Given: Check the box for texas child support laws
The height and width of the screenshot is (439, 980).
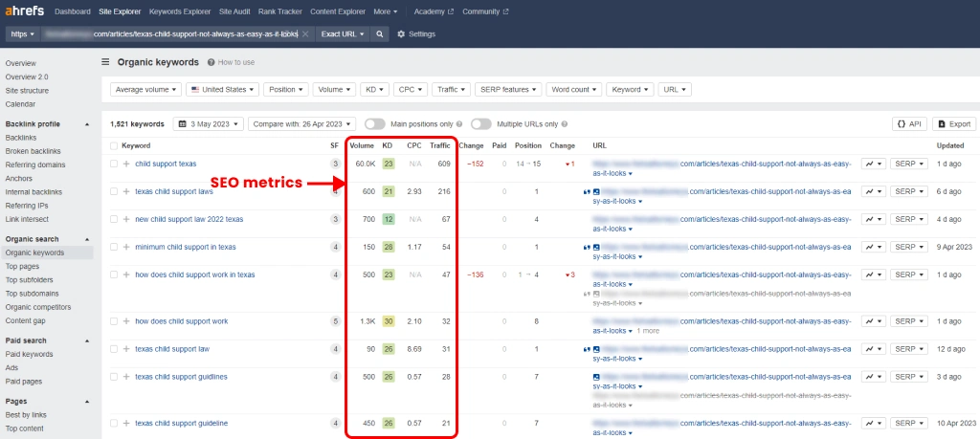Looking at the screenshot, I should tap(114, 191).
